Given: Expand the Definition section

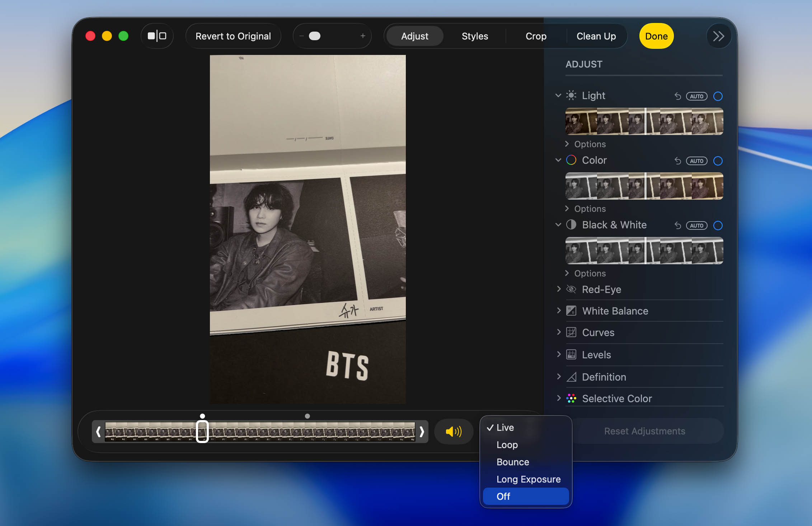Looking at the screenshot, I should click(x=559, y=377).
